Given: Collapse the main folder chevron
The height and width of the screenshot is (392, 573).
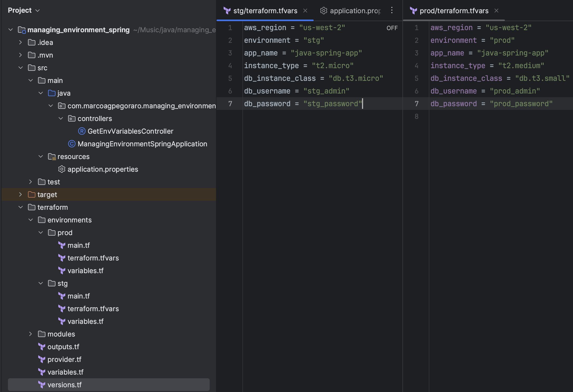Looking at the screenshot, I should point(31,80).
